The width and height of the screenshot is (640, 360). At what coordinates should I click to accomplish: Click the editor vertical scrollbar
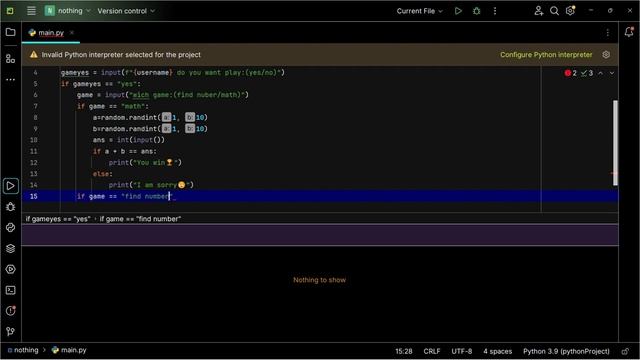point(615,143)
